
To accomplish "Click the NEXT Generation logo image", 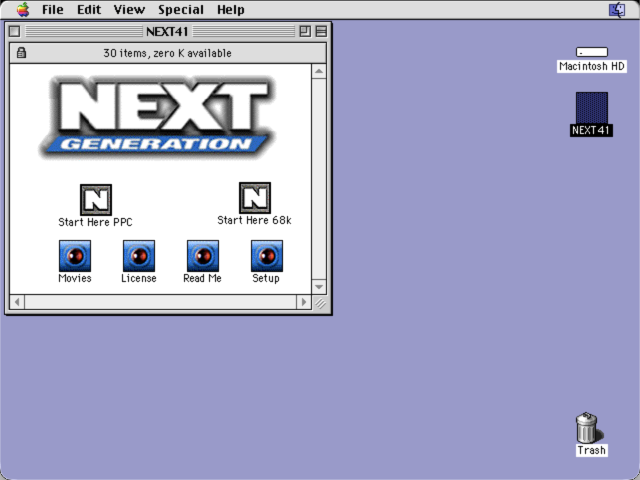I will point(158,117).
